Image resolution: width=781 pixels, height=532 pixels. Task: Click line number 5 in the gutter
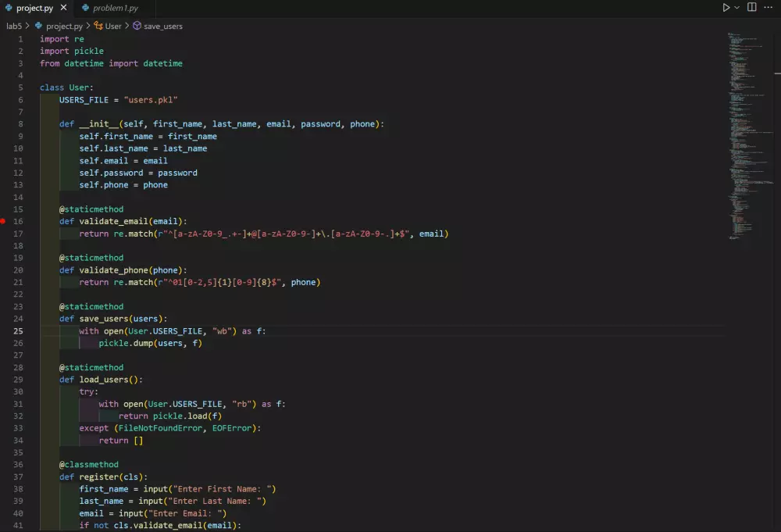20,87
